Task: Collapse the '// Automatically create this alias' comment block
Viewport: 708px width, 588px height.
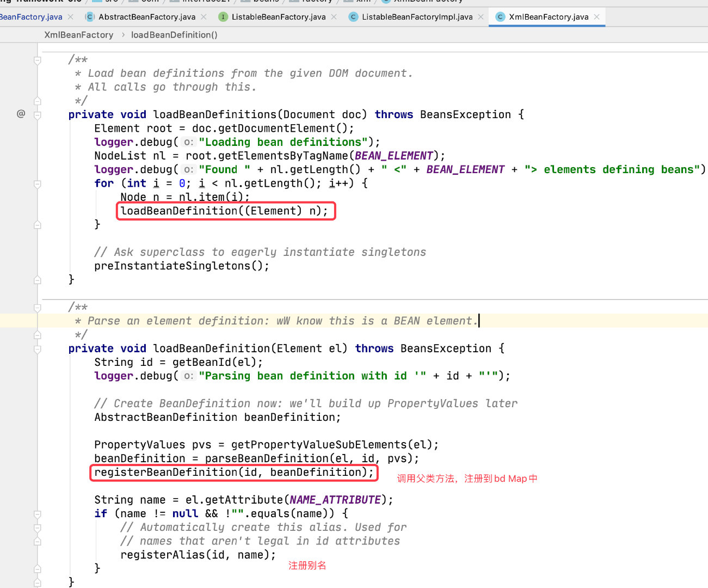Action: 38,528
